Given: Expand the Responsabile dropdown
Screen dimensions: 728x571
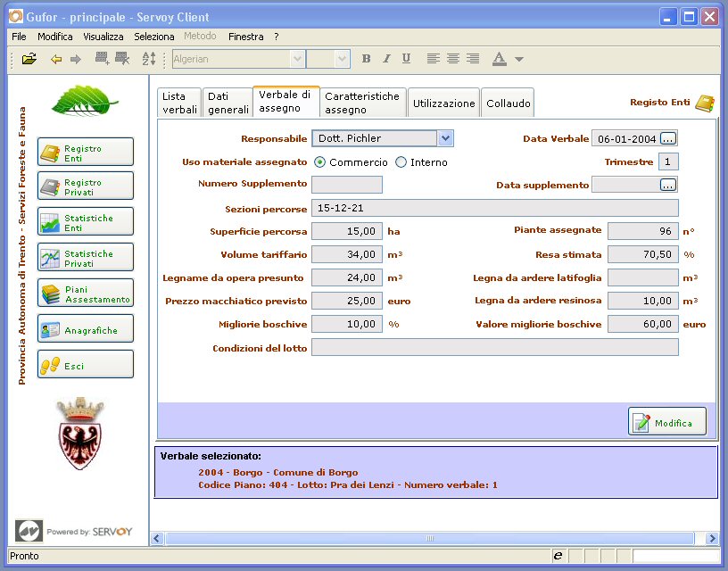Looking at the screenshot, I should pos(445,138).
